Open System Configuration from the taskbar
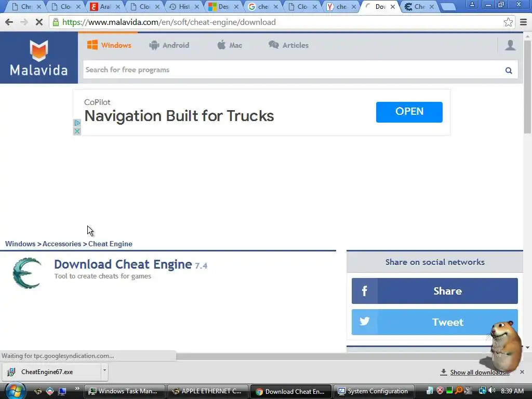This screenshot has width=532, height=399. 374,391
